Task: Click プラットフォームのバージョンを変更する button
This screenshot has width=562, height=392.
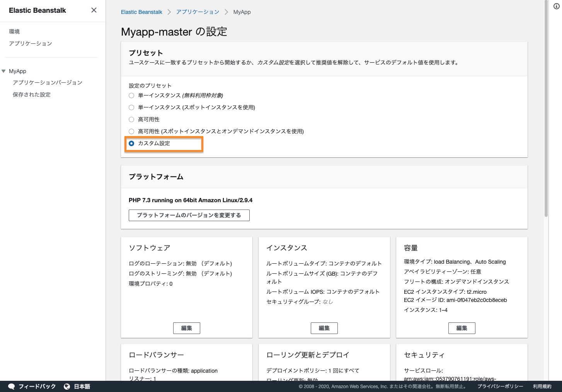Action: coord(189,215)
